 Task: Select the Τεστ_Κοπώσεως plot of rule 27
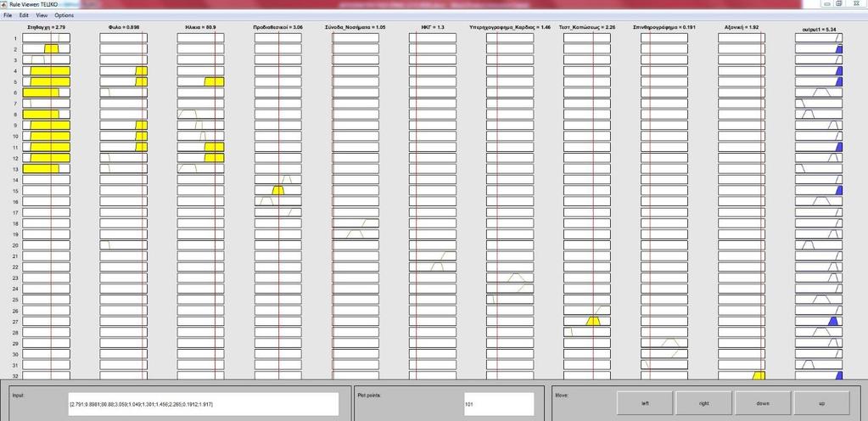pyautogui.click(x=587, y=321)
